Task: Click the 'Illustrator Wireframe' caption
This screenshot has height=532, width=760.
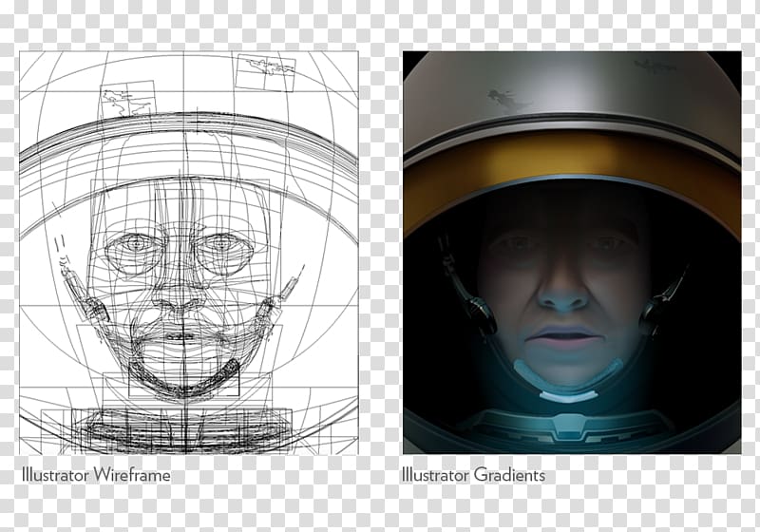Action: 96,474
